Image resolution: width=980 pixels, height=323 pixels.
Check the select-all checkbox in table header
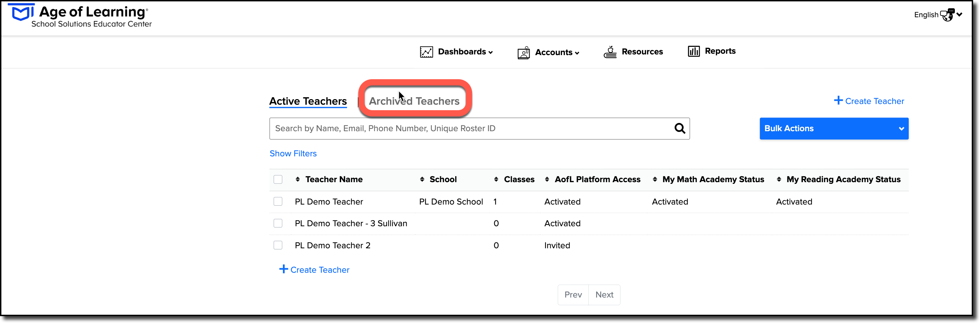coord(278,179)
